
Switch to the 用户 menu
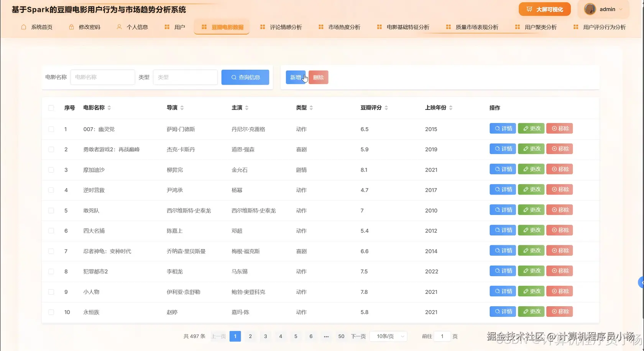click(x=175, y=27)
